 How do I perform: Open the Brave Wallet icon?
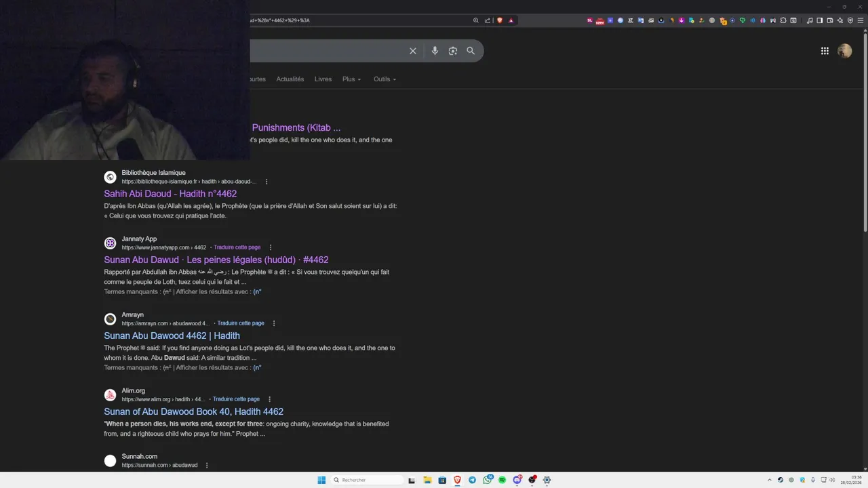point(829,20)
